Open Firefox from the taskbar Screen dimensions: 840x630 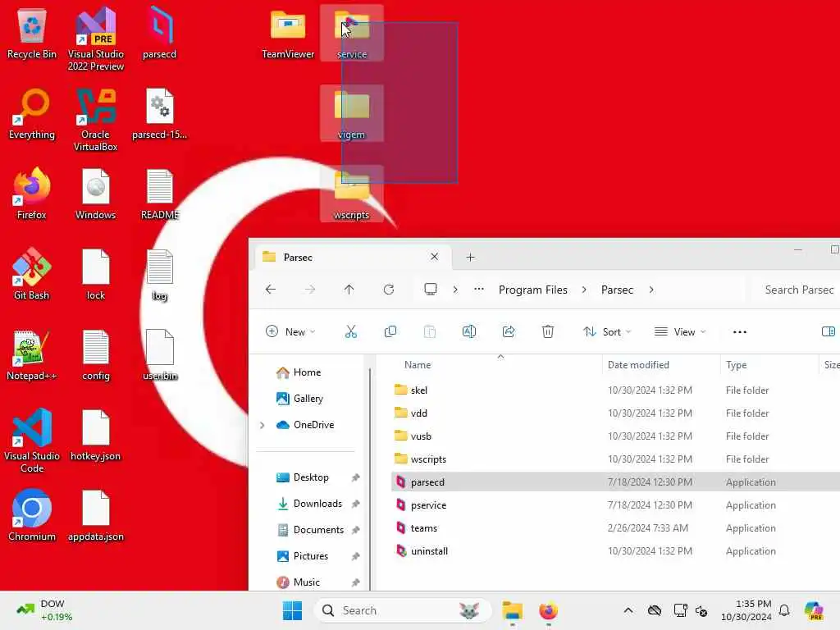point(548,610)
